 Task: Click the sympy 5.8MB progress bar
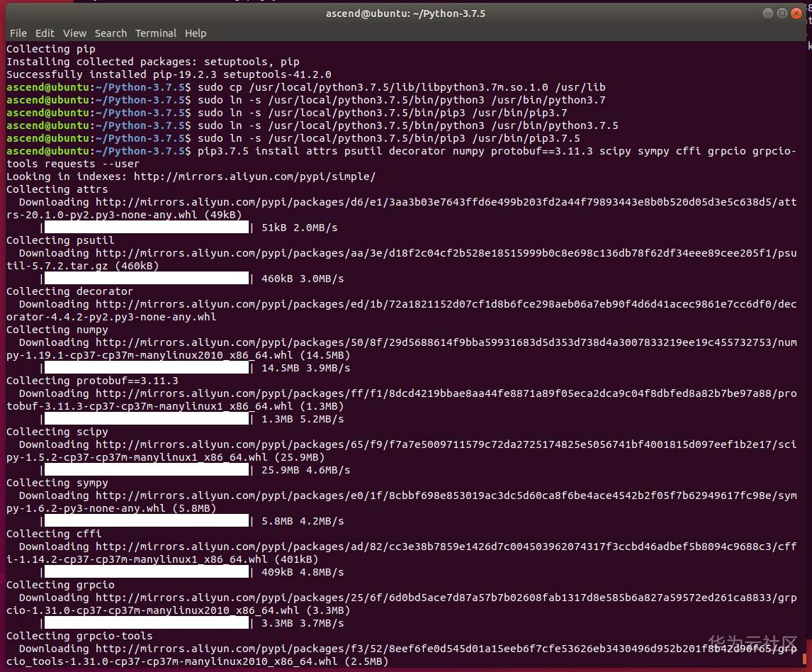coord(147,521)
